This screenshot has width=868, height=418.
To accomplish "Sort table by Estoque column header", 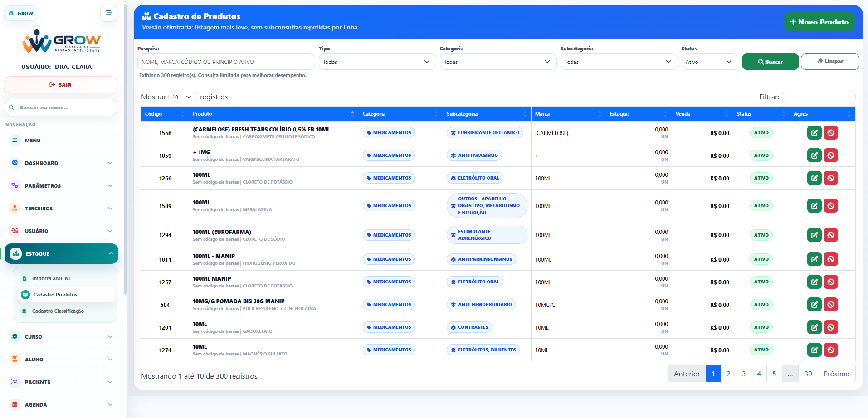I will 639,114.
